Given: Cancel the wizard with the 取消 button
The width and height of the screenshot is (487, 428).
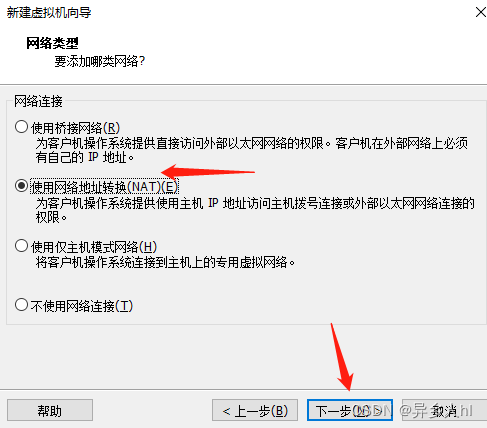Looking at the screenshot, I should click(x=444, y=410).
